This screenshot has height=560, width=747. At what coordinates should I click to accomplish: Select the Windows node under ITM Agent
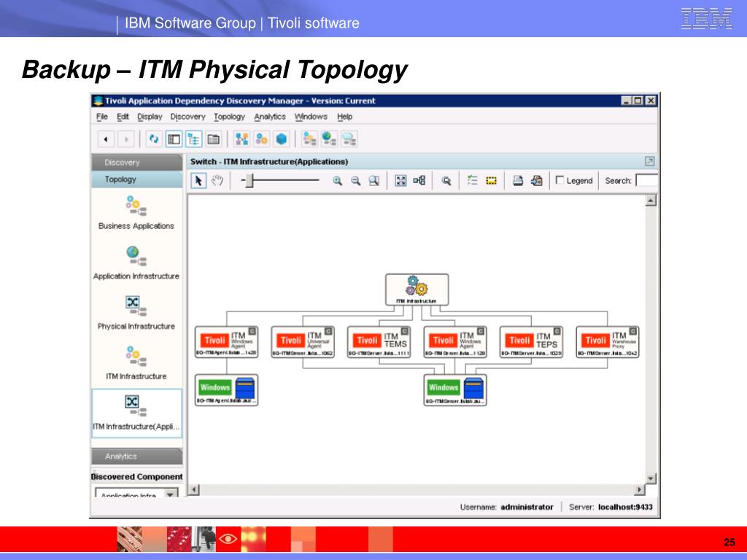coord(226,390)
